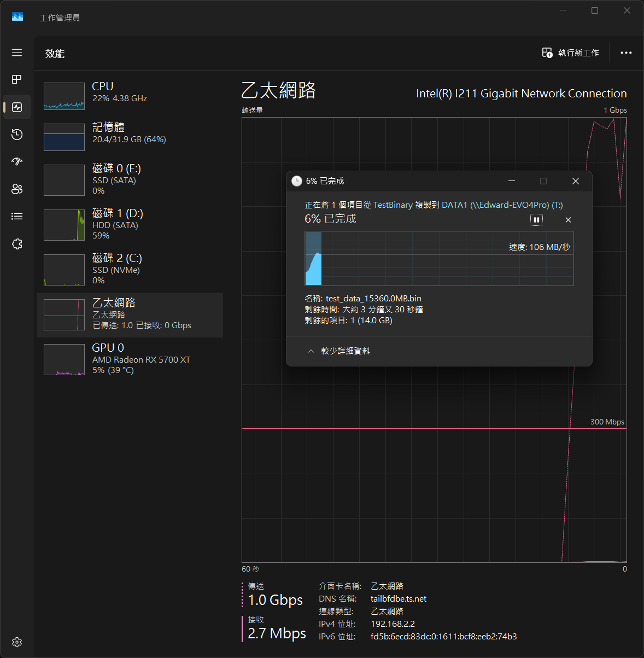Pause the file copy operation
Viewport: 644px width, 658px height.
[x=536, y=220]
